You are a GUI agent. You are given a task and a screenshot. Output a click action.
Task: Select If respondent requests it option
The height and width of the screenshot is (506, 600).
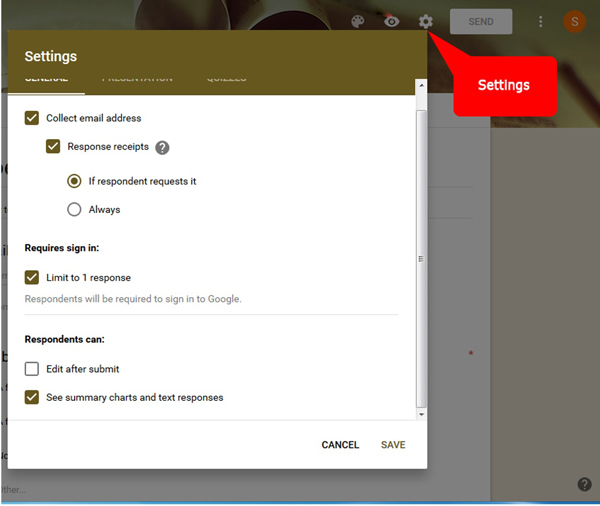pos(74,181)
